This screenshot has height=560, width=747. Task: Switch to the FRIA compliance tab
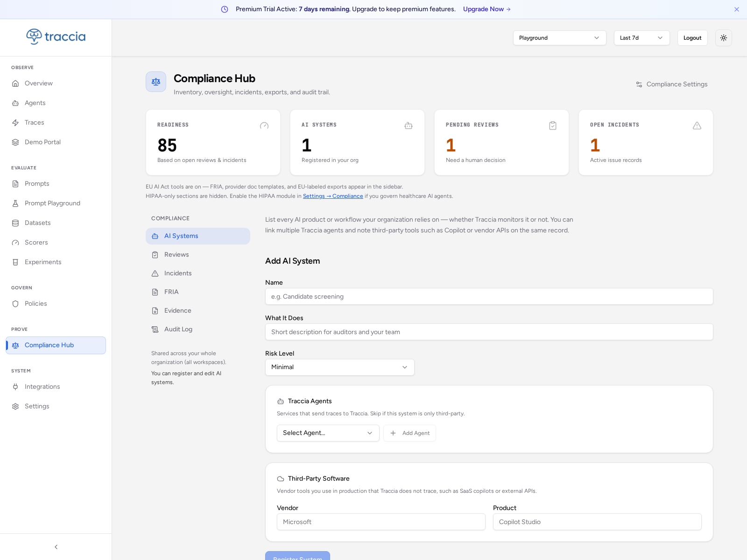(198, 292)
